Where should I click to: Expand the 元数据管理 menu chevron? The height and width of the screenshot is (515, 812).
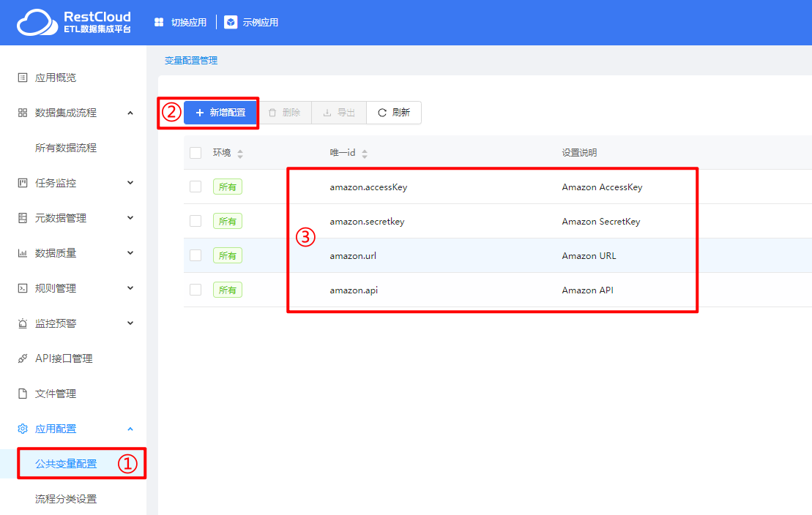coord(130,218)
